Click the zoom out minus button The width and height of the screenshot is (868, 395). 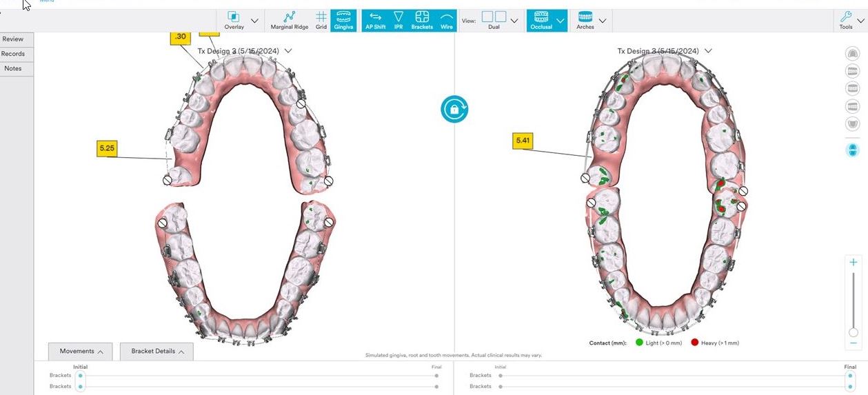click(854, 343)
